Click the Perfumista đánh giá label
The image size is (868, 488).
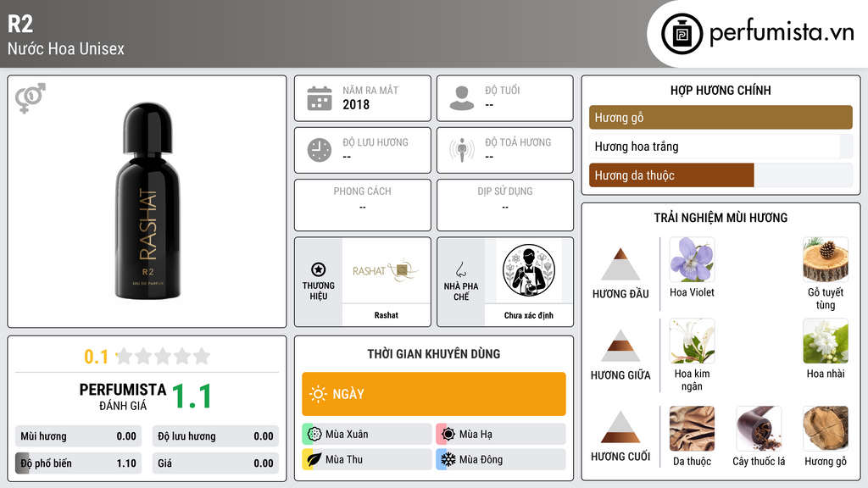[x=122, y=396]
